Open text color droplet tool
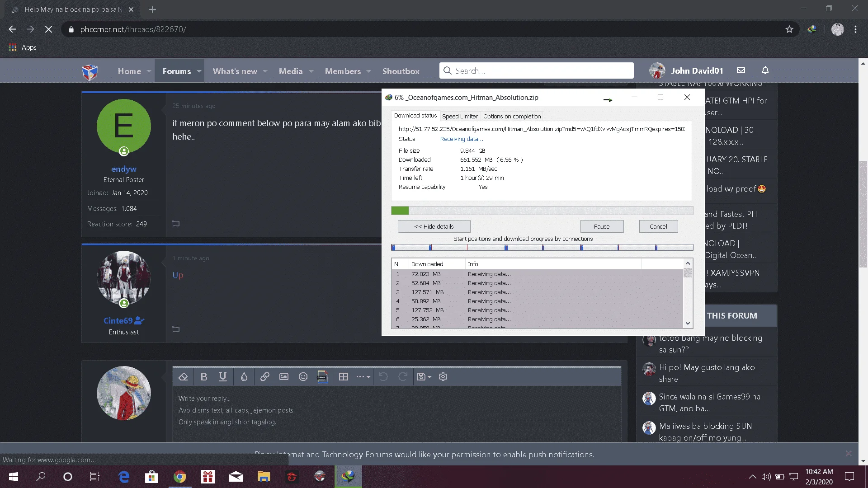The width and height of the screenshot is (868, 488). [x=244, y=377]
